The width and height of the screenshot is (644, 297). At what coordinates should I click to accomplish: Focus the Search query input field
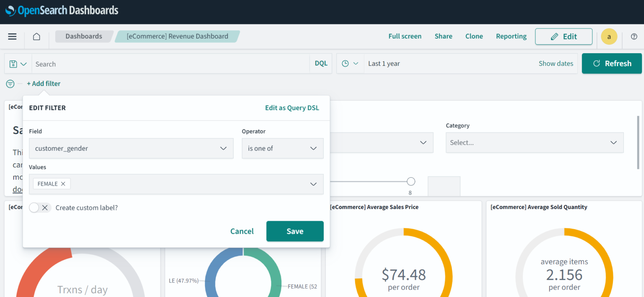pyautogui.click(x=170, y=64)
